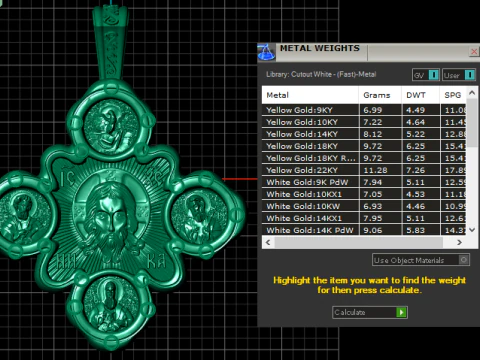The image size is (480, 360).
Task: Click the SPG column header
Action: point(453,95)
